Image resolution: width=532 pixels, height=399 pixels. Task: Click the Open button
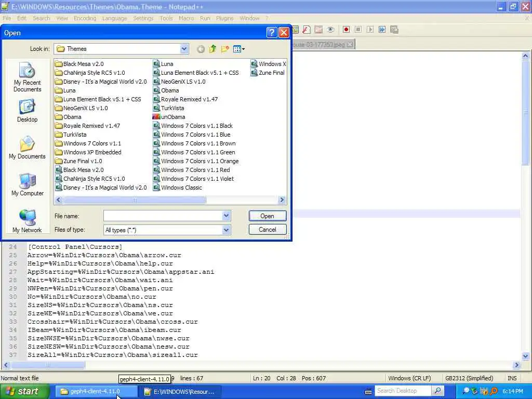pyautogui.click(x=268, y=216)
